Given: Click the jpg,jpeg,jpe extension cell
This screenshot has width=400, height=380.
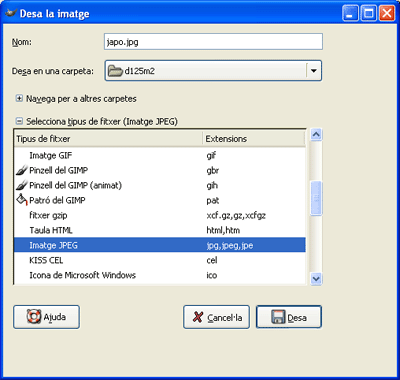Looking at the screenshot, I should pos(230,246).
